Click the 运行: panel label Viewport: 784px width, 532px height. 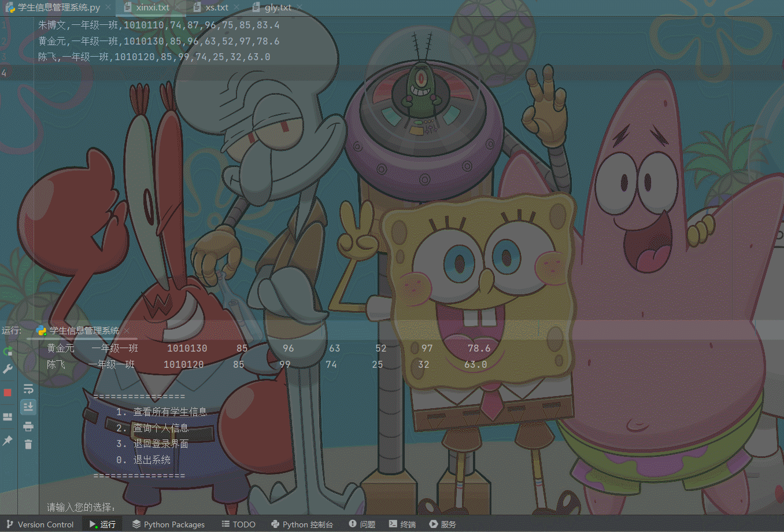(12, 331)
